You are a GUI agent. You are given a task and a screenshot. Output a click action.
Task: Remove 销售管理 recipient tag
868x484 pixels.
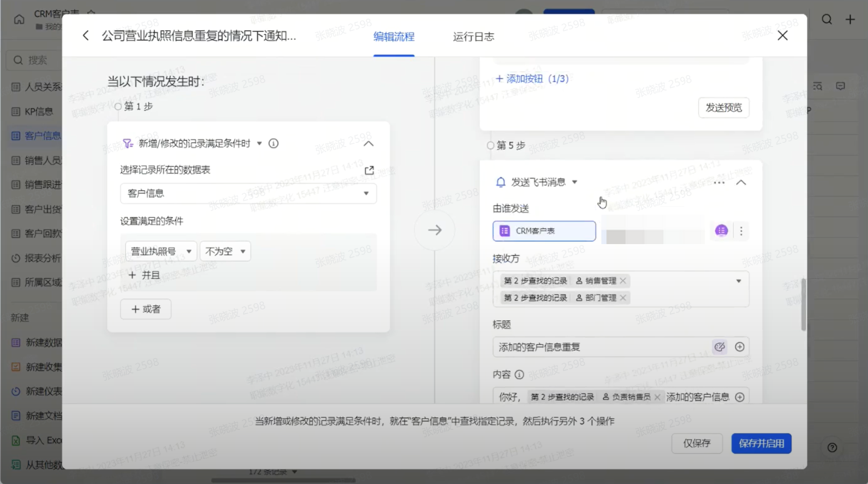coord(623,281)
